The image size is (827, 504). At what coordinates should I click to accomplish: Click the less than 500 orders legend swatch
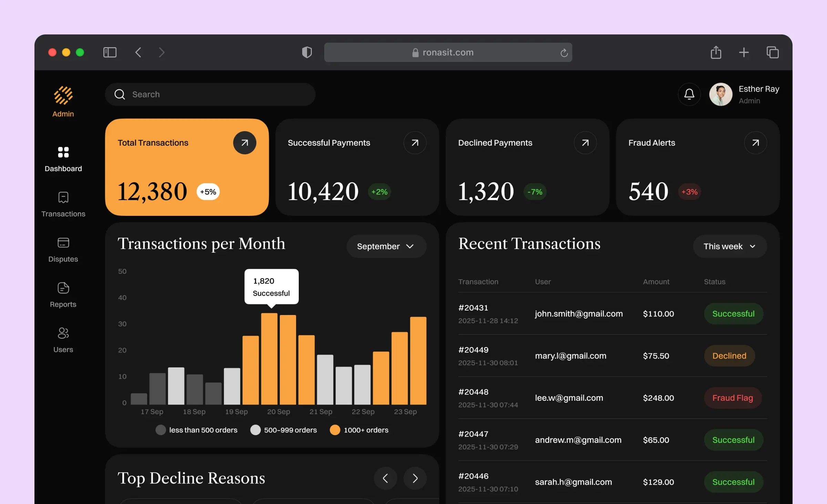coord(161,430)
